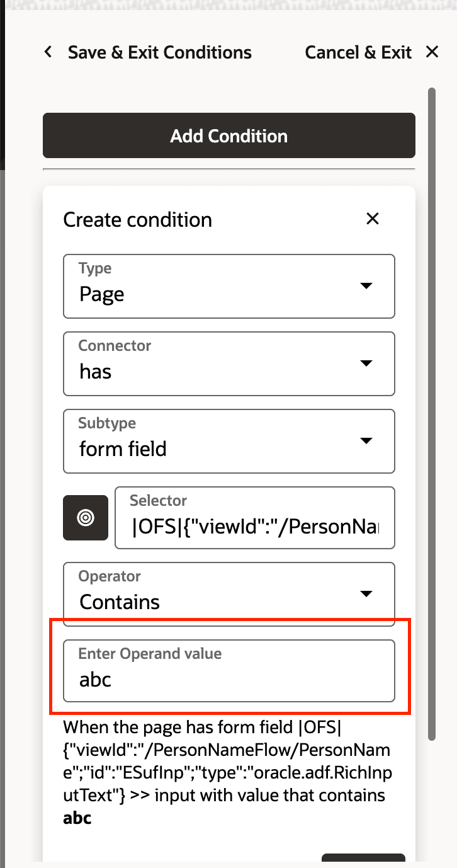
Task: Click the Selector input field
Action: [x=255, y=518]
